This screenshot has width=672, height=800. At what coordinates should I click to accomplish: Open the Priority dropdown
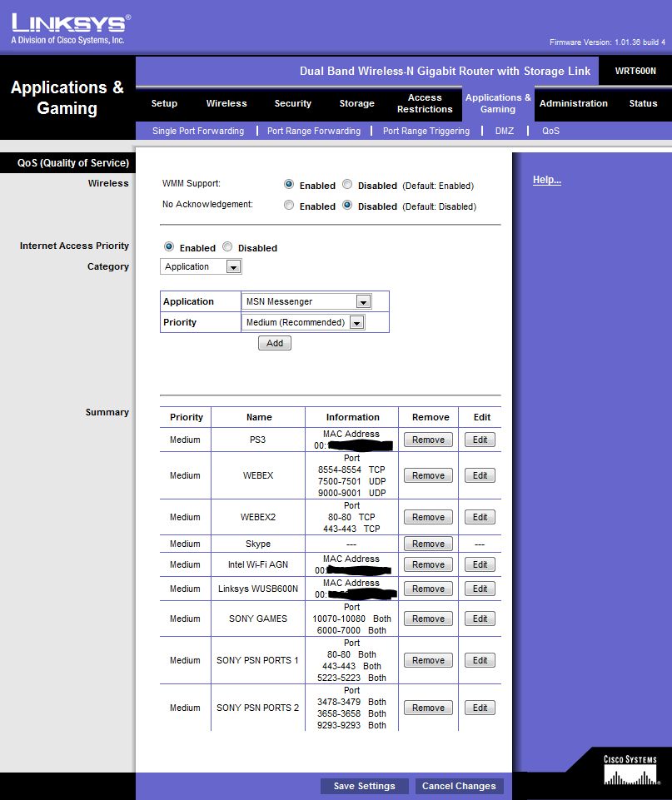(356, 323)
